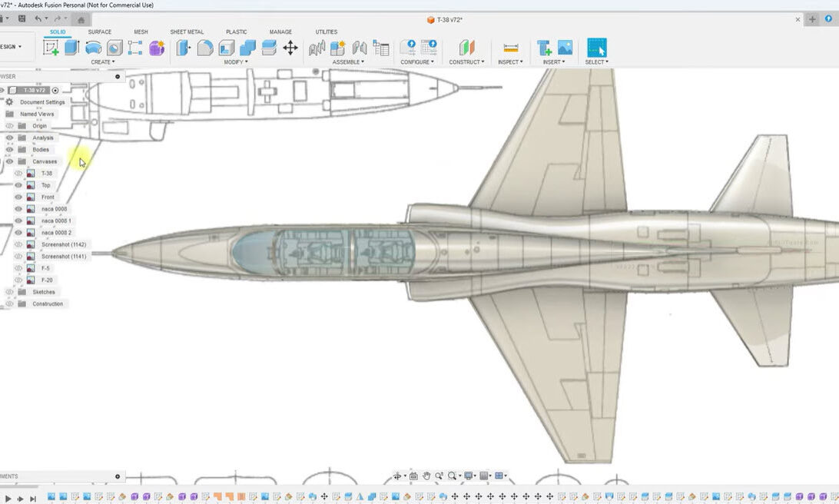
Task: Open the CONSTRUCT dropdown menu
Action: point(466,62)
